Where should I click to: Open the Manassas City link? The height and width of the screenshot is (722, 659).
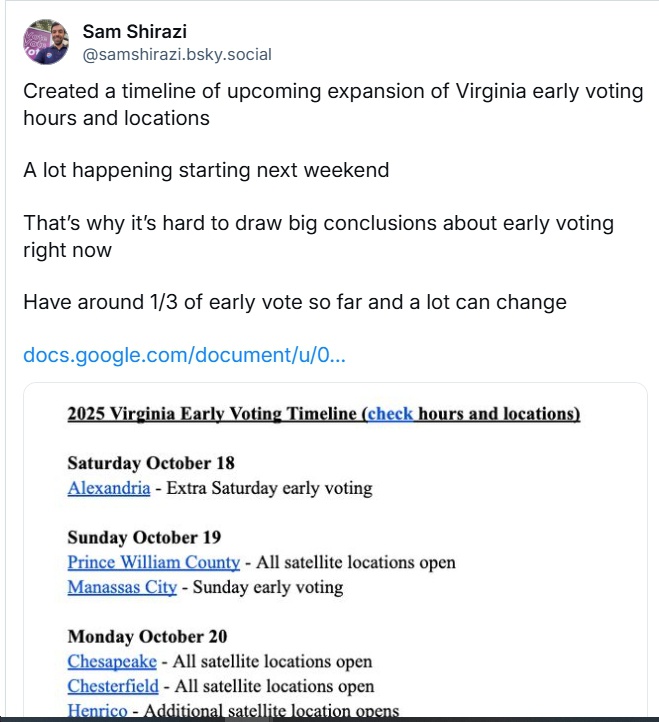pyautogui.click(x=122, y=587)
